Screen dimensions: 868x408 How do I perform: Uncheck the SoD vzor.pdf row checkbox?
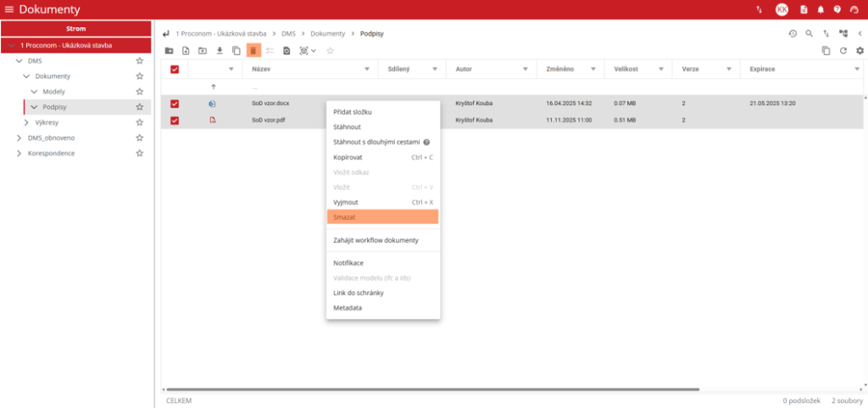pyautogui.click(x=175, y=120)
